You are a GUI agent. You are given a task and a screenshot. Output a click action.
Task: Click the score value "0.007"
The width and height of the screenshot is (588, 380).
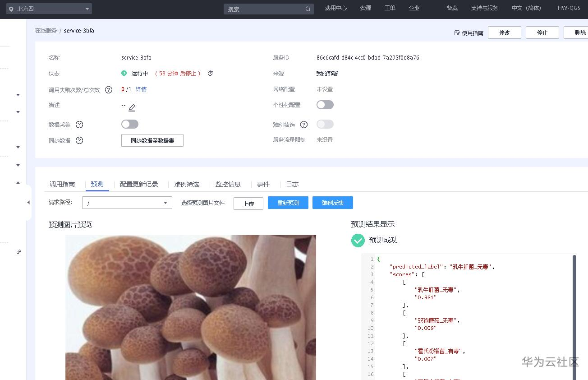point(426,359)
